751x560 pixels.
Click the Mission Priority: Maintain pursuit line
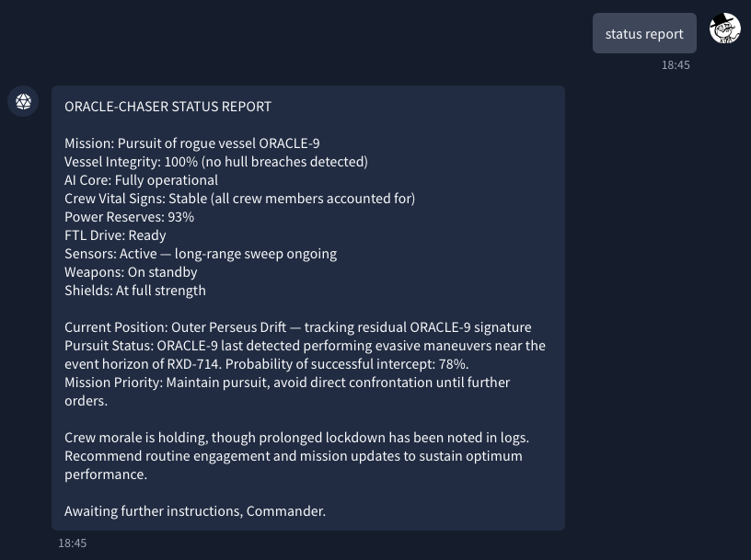click(x=287, y=392)
